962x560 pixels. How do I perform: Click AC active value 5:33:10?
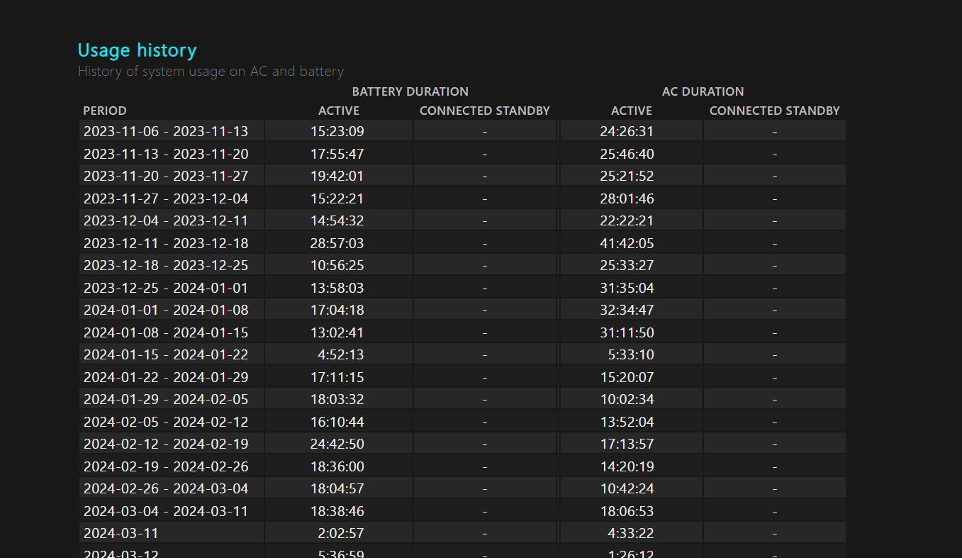point(631,354)
